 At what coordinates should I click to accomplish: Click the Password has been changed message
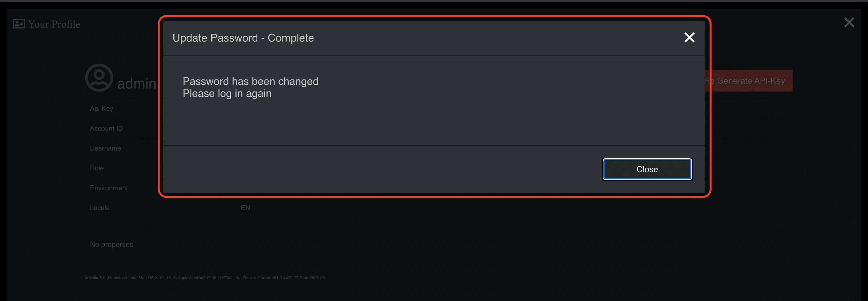[x=250, y=81]
